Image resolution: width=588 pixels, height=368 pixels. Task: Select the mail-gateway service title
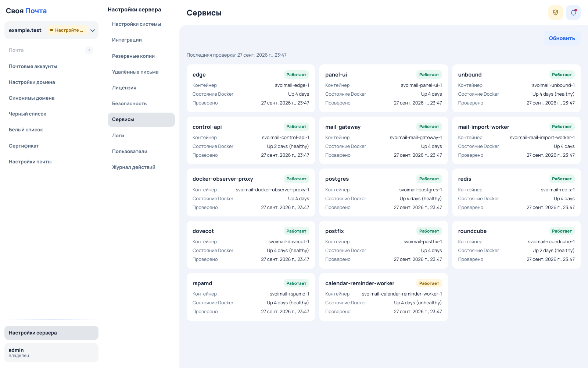343,127
